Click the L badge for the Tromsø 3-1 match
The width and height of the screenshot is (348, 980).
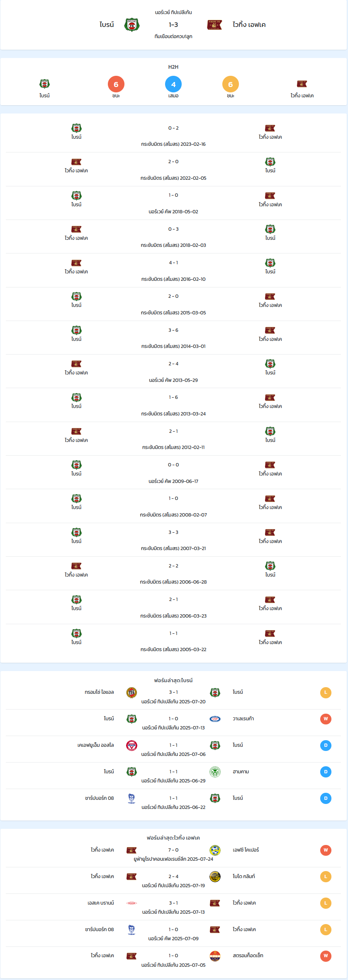326,693
